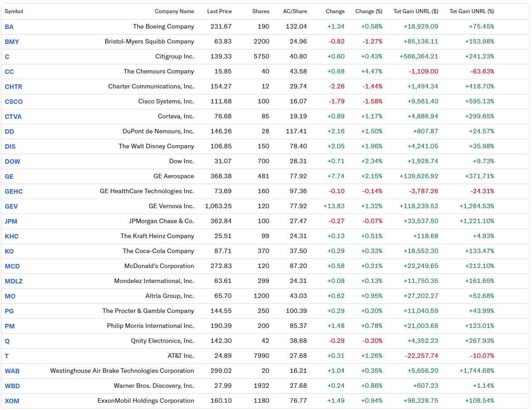Open the T ticker for AT&T

tap(6, 356)
